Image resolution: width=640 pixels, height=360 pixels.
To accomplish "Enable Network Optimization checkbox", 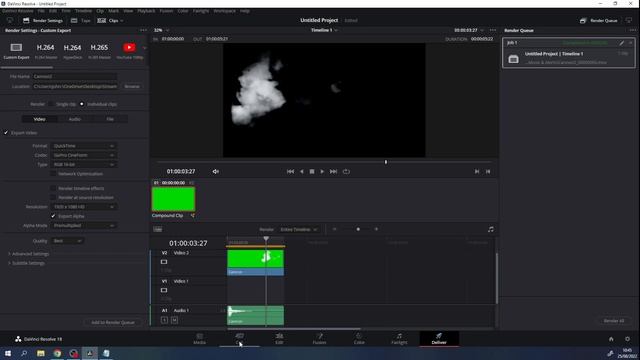I will 53,174.
